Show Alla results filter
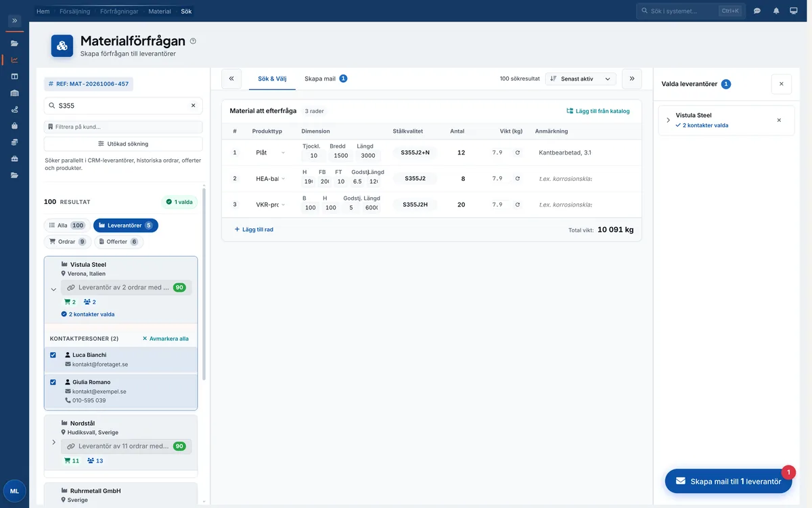The width and height of the screenshot is (812, 508). click(x=67, y=226)
